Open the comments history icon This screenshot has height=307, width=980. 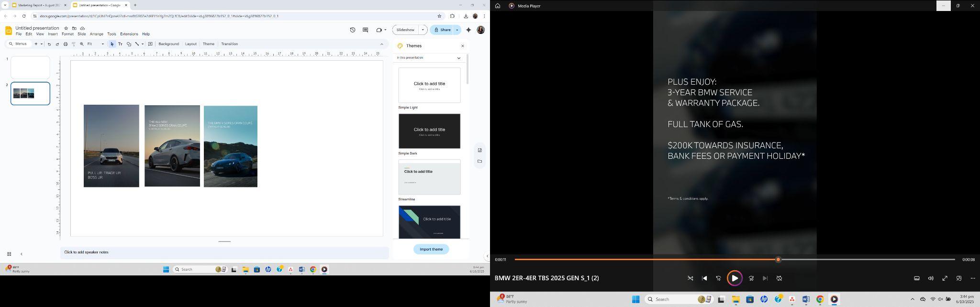366,30
